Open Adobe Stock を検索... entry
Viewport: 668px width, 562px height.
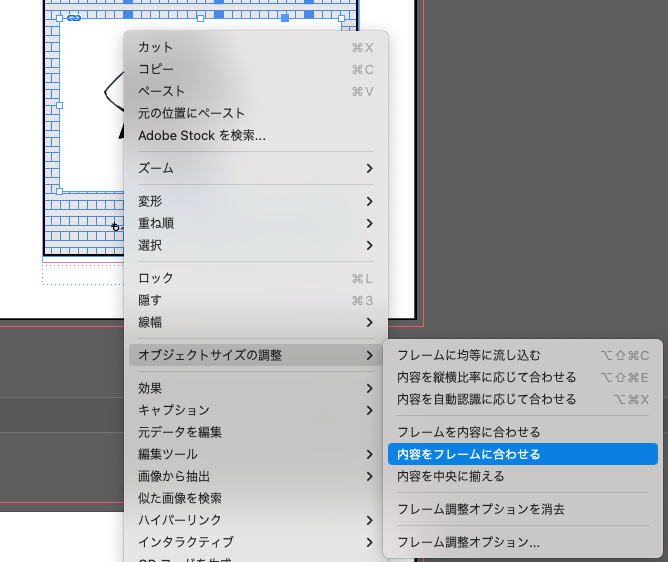(x=256, y=135)
